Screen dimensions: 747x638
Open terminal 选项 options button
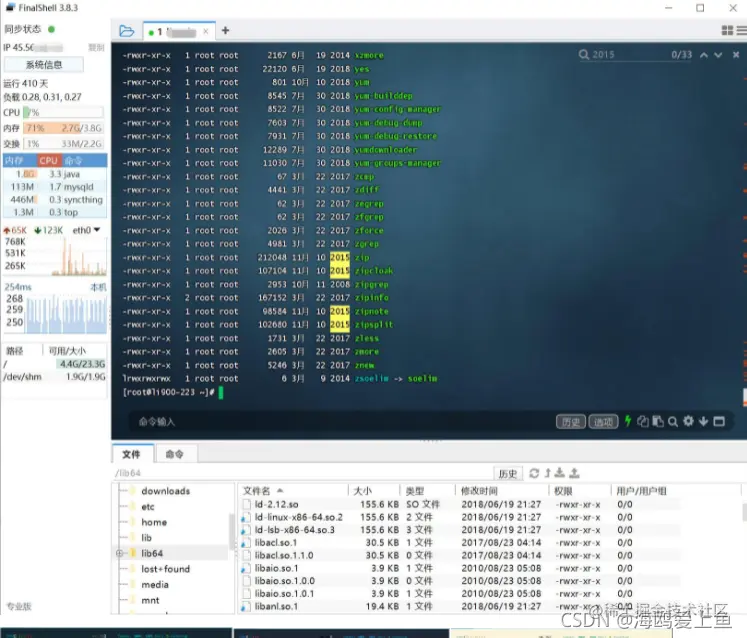pos(603,422)
